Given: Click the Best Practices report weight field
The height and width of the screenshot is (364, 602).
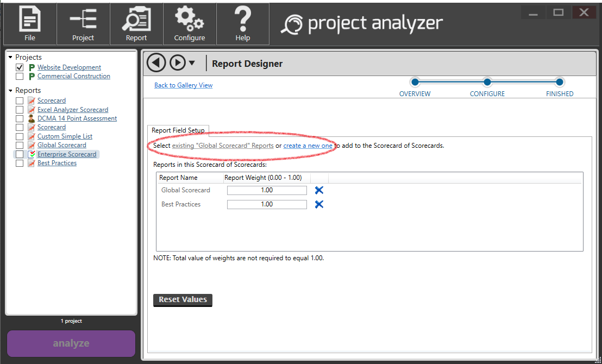Looking at the screenshot, I should pyautogui.click(x=267, y=204).
